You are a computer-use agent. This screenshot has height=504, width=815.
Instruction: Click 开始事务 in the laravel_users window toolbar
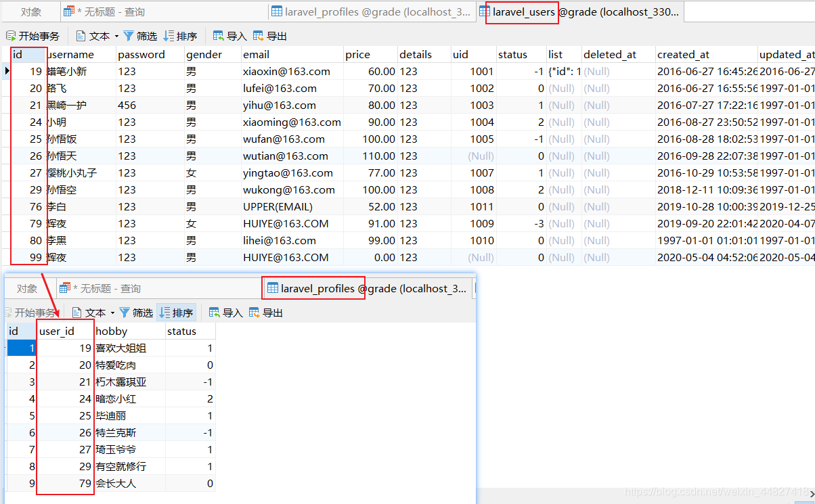pos(32,36)
